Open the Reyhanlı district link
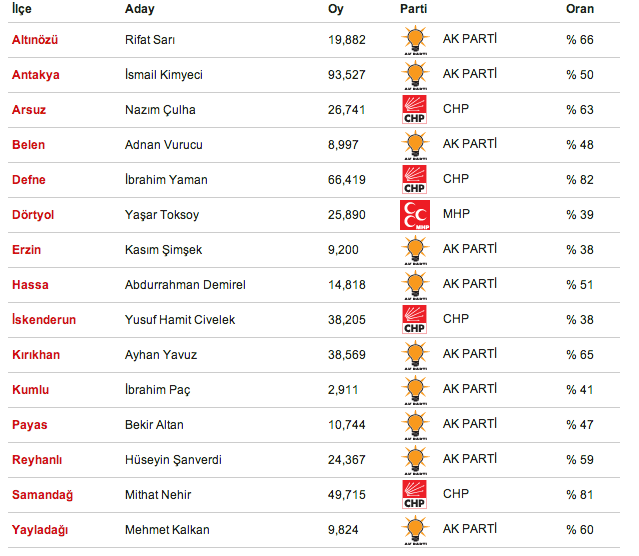 pyautogui.click(x=37, y=460)
